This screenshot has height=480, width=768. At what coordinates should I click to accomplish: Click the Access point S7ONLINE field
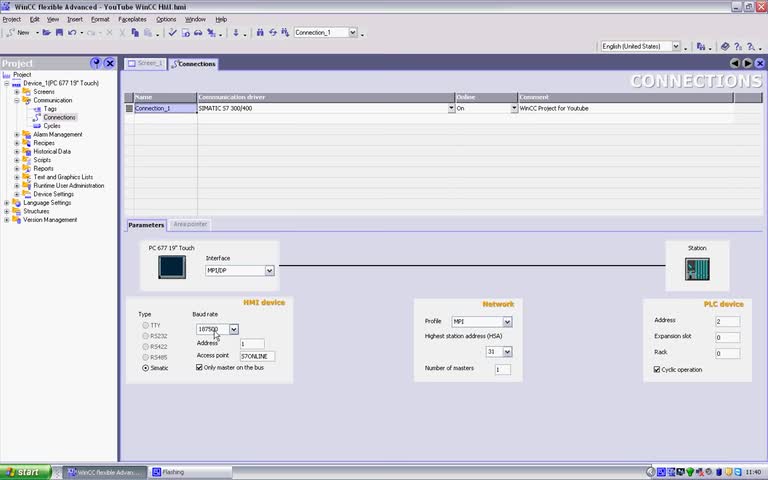coord(257,356)
